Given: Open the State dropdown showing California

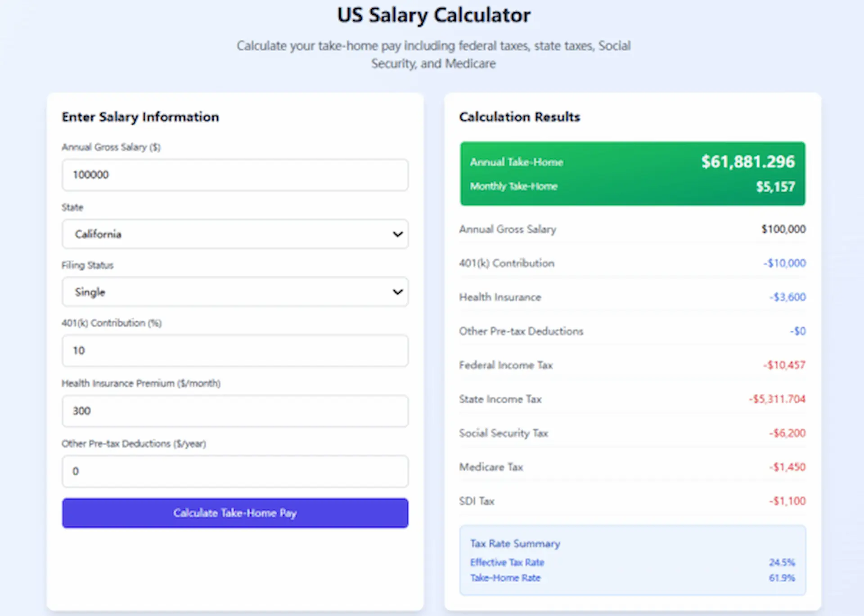Looking at the screenshot, I should [235, 234].
